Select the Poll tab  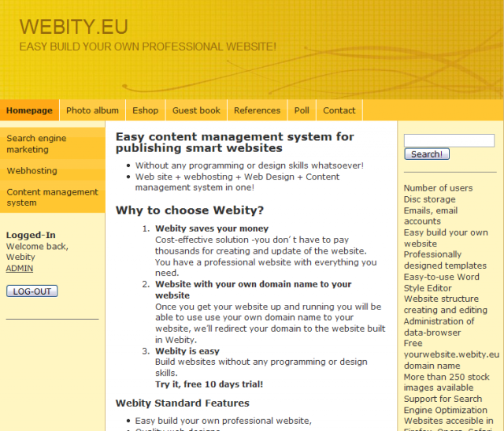pyautogui.click(x=302, y=110)
